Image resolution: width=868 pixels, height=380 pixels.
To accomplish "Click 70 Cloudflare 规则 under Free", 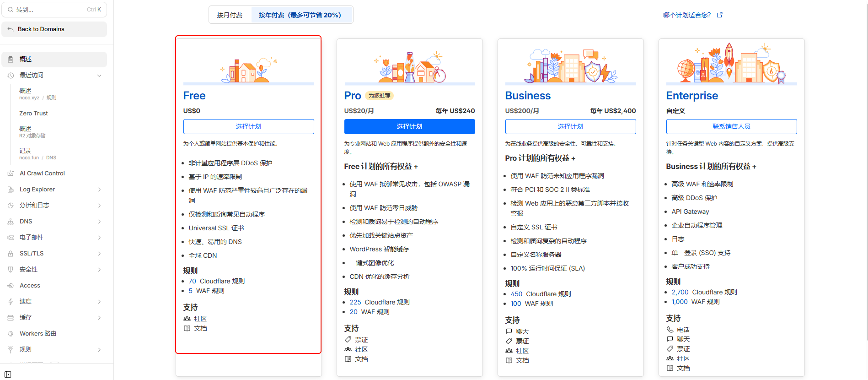I will 217,281.
